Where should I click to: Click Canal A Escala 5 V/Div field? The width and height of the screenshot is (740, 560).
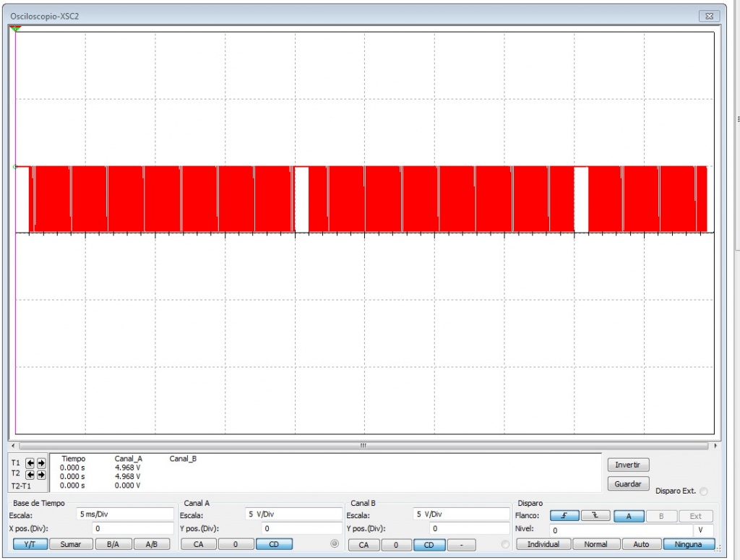click(292, 514)
